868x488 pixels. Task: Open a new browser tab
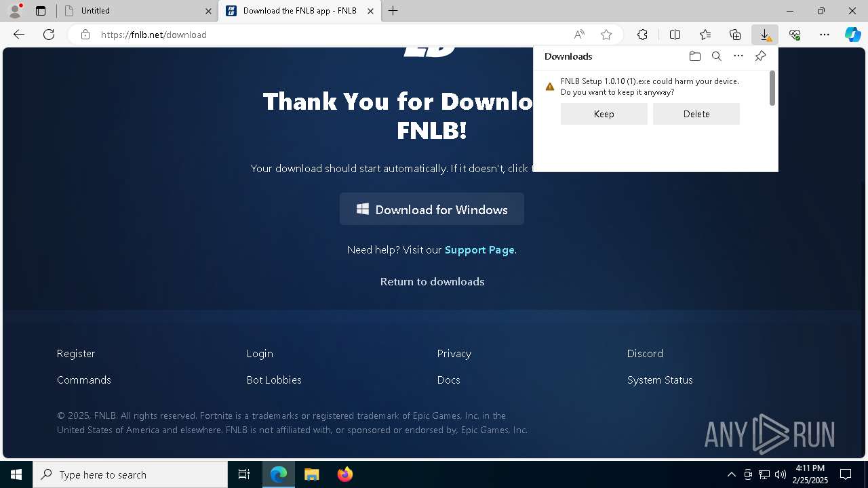click(x=393, y=11)
